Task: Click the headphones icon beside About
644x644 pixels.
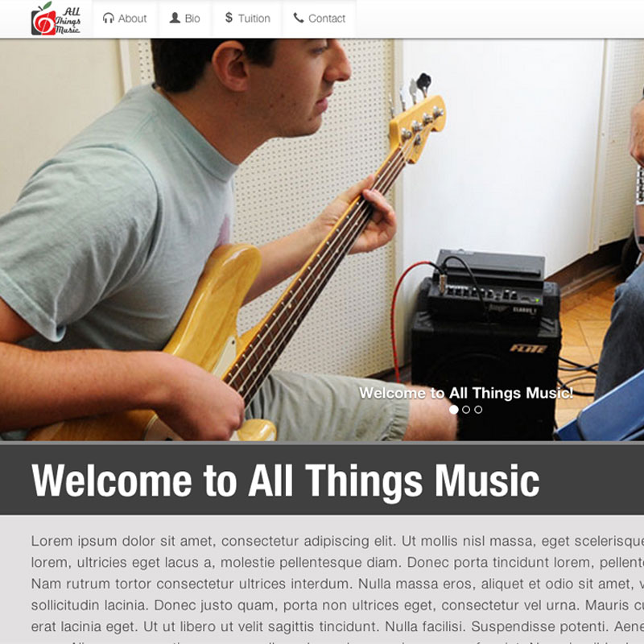Action: 109,18
